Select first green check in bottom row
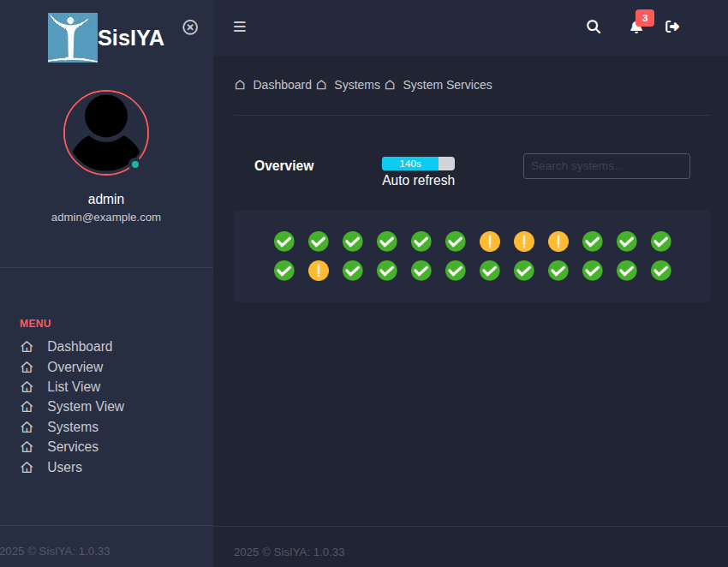This screenshot has height=567, width=728. pos(284,271)
